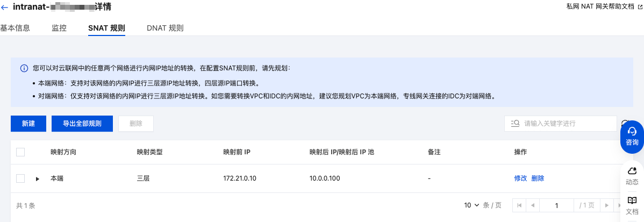The width and height of the screenshot is (644, 222).
Task: Go to previous page arrow
Action: (532, 205)
